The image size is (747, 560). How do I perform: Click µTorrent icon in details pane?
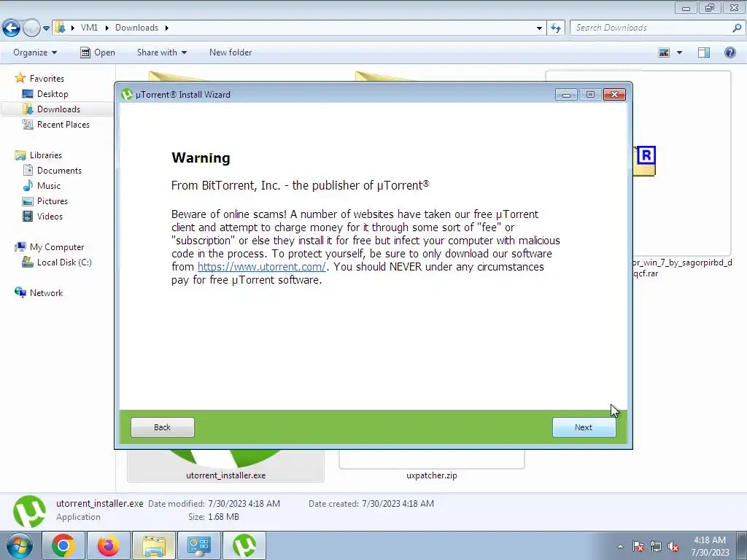point(29,511)
